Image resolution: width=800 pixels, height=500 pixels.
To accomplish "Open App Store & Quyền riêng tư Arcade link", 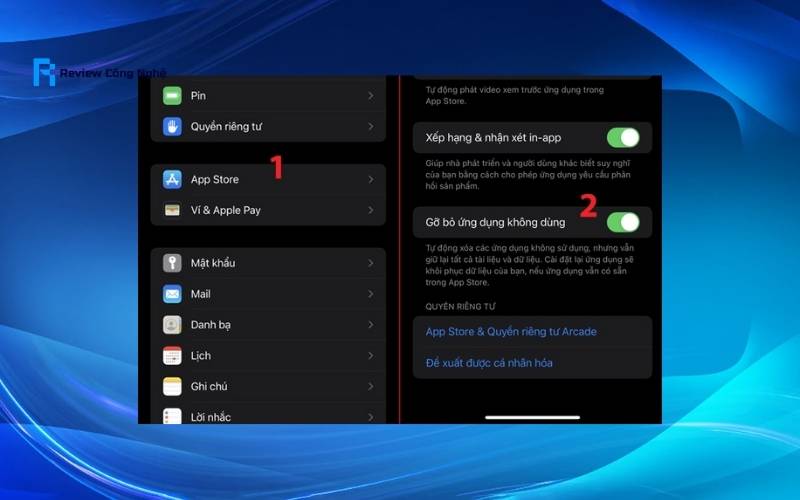I will pos(511,332).
